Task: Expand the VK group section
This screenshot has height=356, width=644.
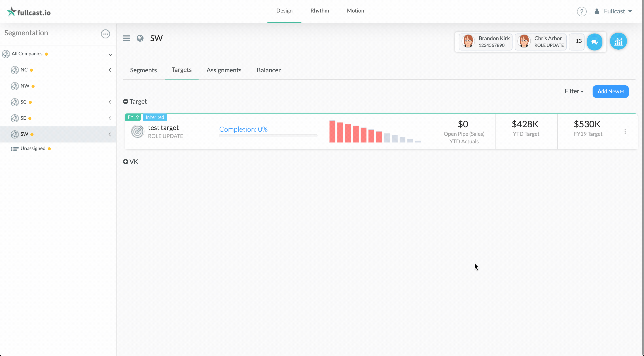Action: point(125,162)
